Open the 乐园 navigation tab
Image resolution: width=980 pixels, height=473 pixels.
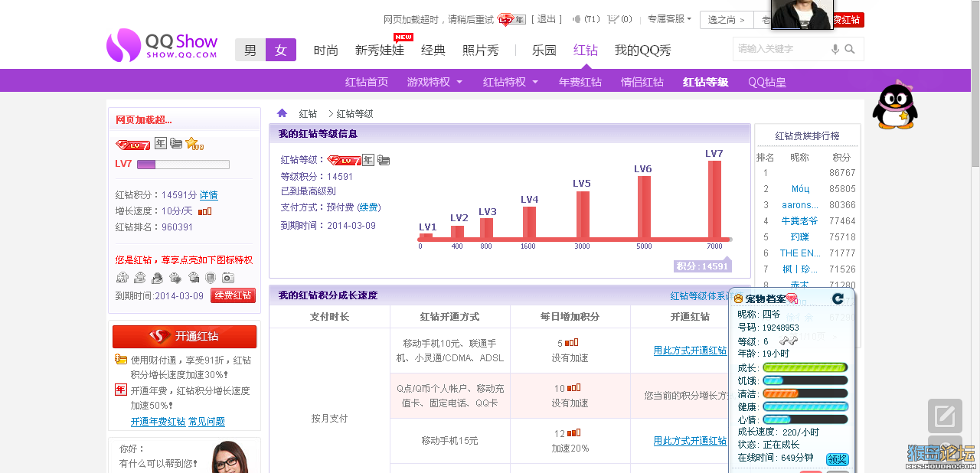click(544, 51)
